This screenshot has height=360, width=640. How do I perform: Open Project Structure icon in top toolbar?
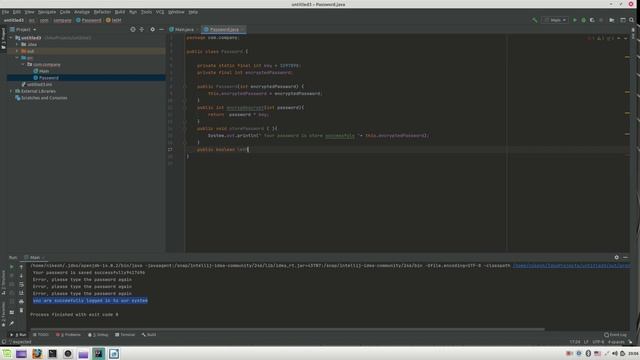click(x=611, y=20)
